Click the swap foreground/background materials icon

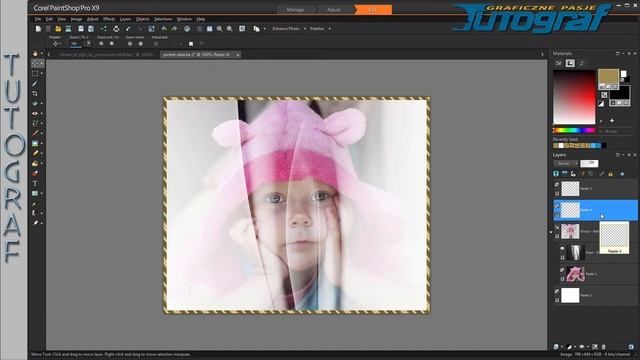(604, 95)
